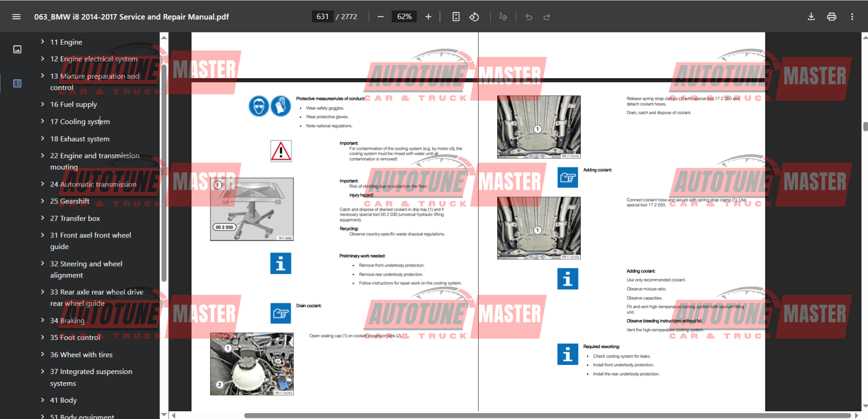Switch to page thumbnails view
This screenshot has width=868, height=419.
17,49
